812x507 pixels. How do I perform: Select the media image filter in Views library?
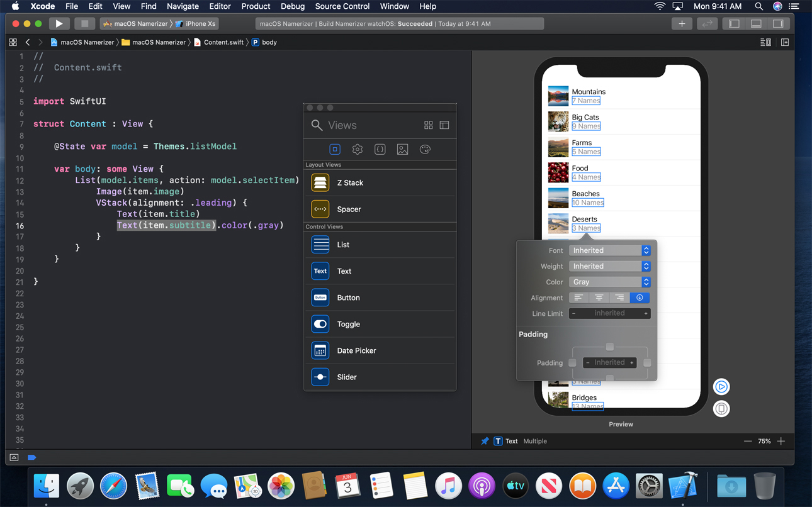point(402,149)
